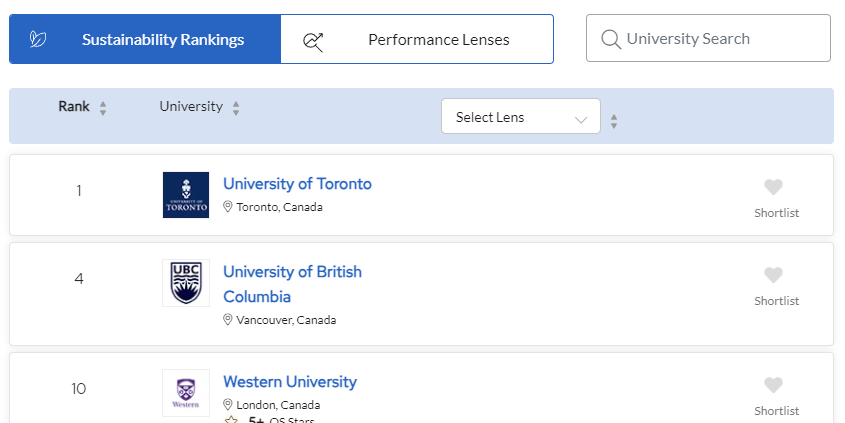845x423 pixels.
Task: Click the rank number 10
Action: coord(79,389)
